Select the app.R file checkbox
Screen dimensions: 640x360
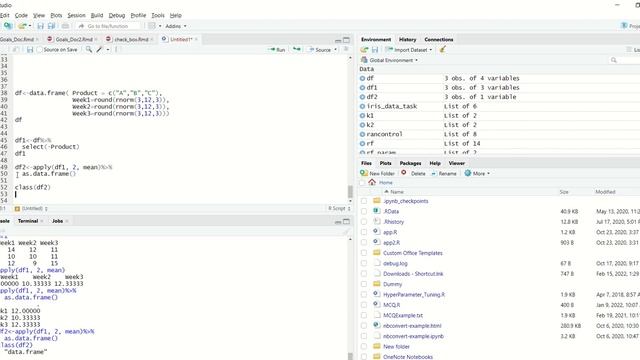click(x=364, y=232)
